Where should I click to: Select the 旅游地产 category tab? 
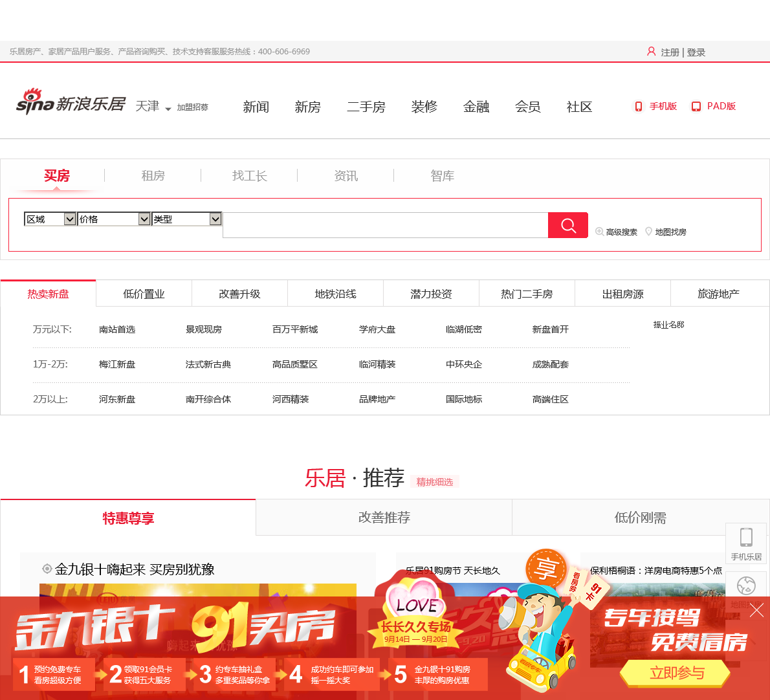[x=718, y=294]
